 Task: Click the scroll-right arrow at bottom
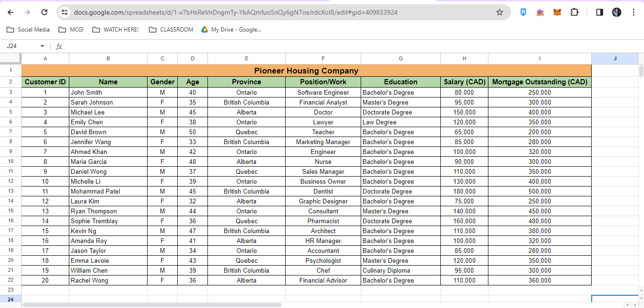pyautogui.click(x=635, y=305)
